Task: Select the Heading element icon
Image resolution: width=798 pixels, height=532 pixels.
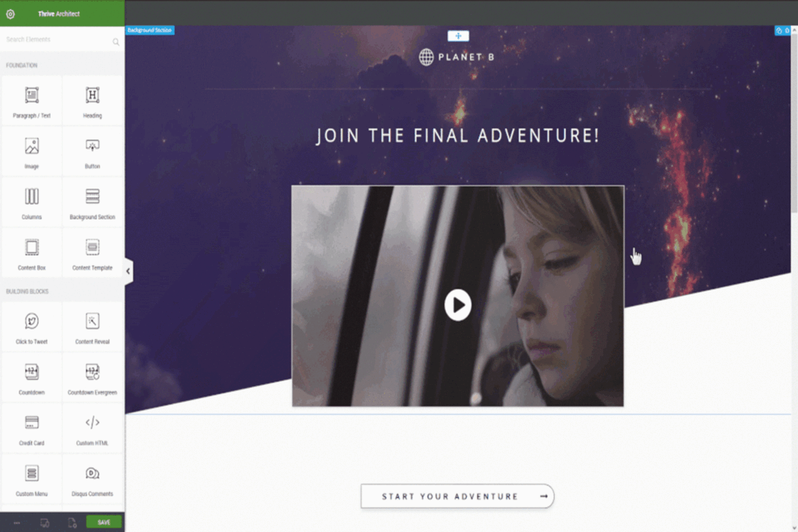Action: pos(92,95)
